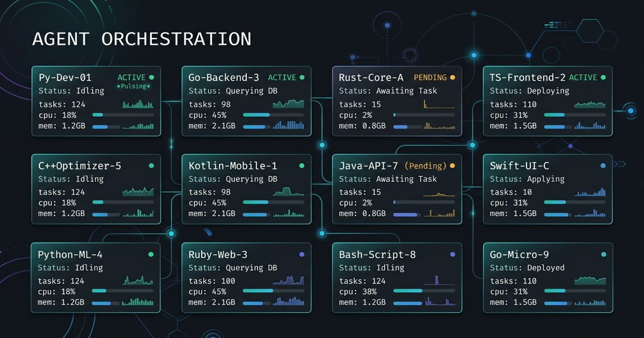The height and width of the screenshot is (338, 644).
Task: Click the (Pending) badge on Java-API-7
Action: [x=426, y=166]
